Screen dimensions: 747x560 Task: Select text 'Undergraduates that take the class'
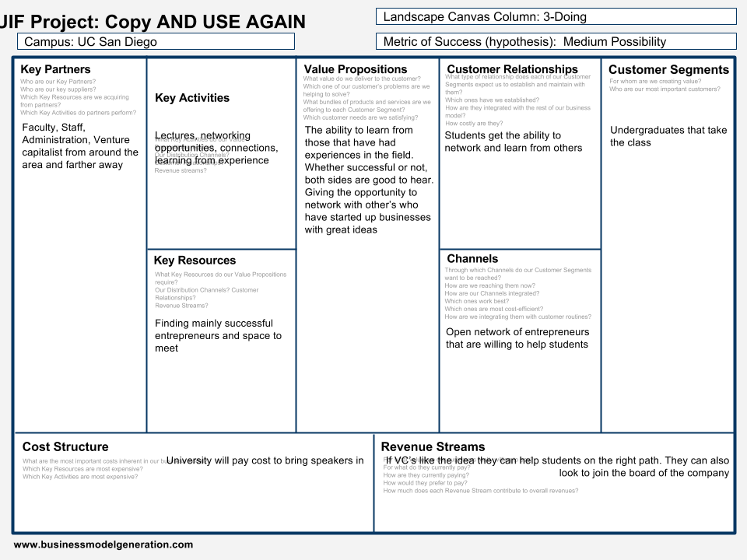[x=668, y=136]
